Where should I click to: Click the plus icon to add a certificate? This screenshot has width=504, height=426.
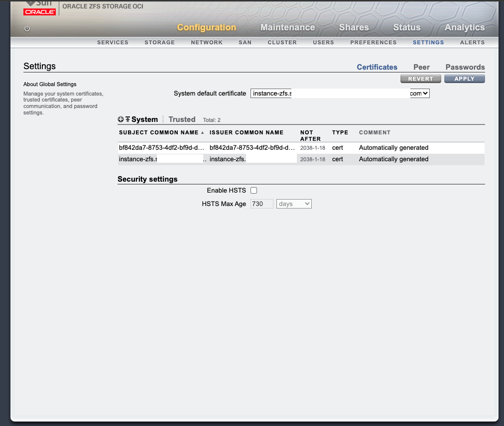click(120, 119)
